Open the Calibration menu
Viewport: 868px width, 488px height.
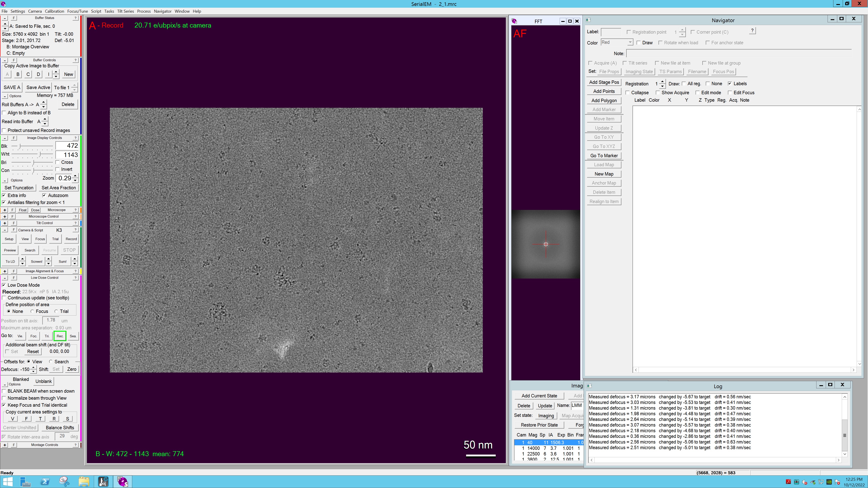click(54, 11)
